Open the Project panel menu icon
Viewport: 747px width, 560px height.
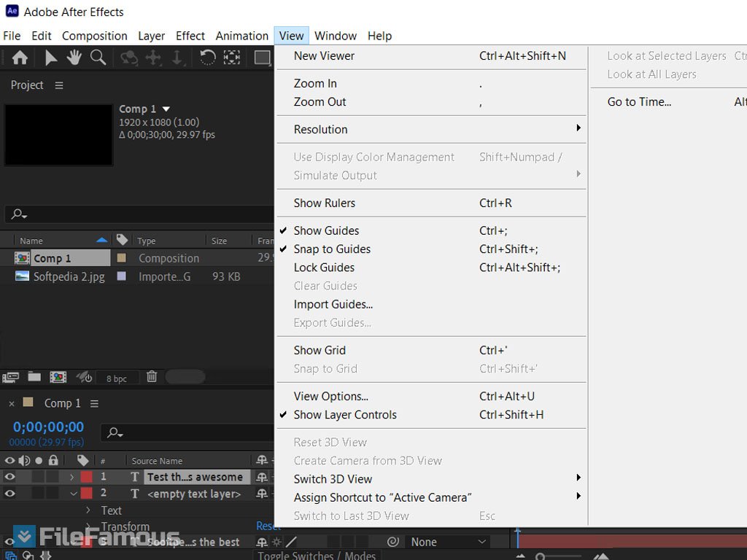pyautogui.click(x=59, y=85)
